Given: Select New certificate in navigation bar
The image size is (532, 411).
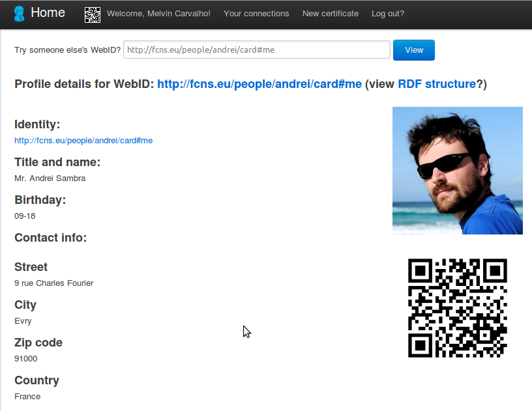Looking at the screenshot, I should point(331,14).
